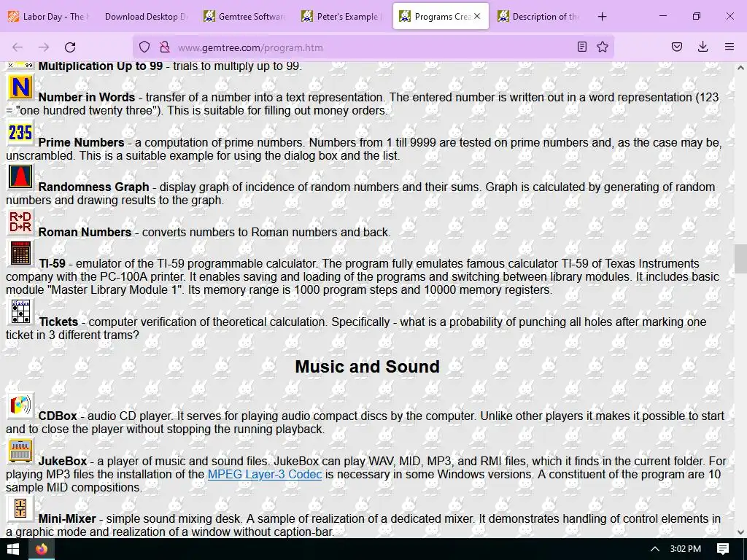Switch to the Description of the tab
Screen dimensions: 747x560
point(539,17)
